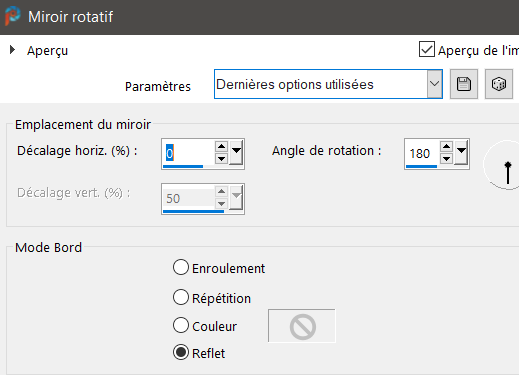Decrease the Décalage horiz. value with down arrow
This screenshot has height=375, width=519.
(221, 159)
